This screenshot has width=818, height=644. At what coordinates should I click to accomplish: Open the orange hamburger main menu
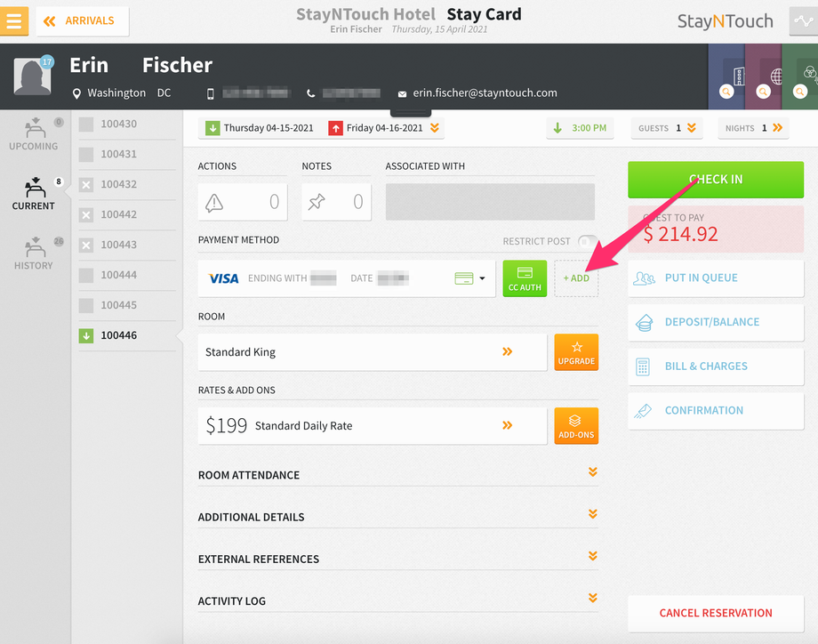[14, 20]
